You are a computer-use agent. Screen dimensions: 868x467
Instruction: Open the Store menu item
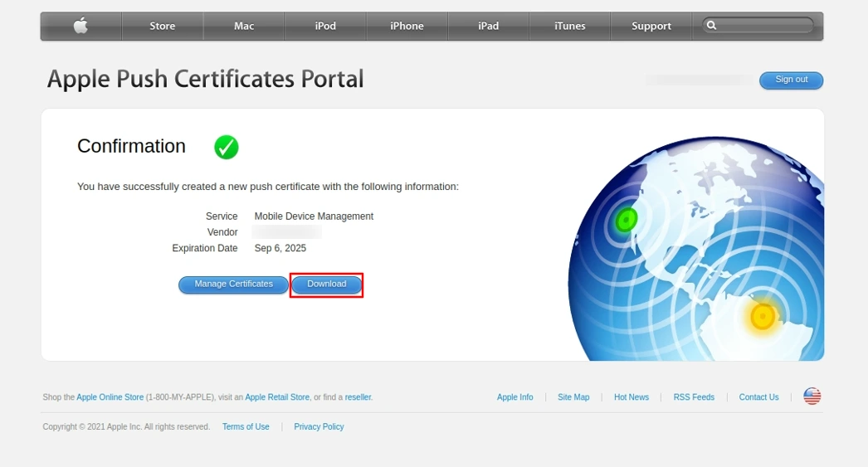tap(162, 26)
